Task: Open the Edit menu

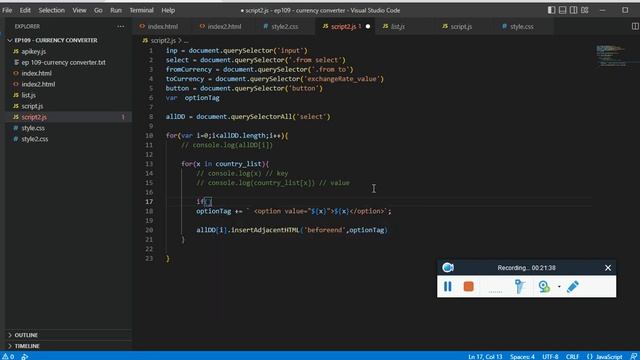Action: click(25, 10)
